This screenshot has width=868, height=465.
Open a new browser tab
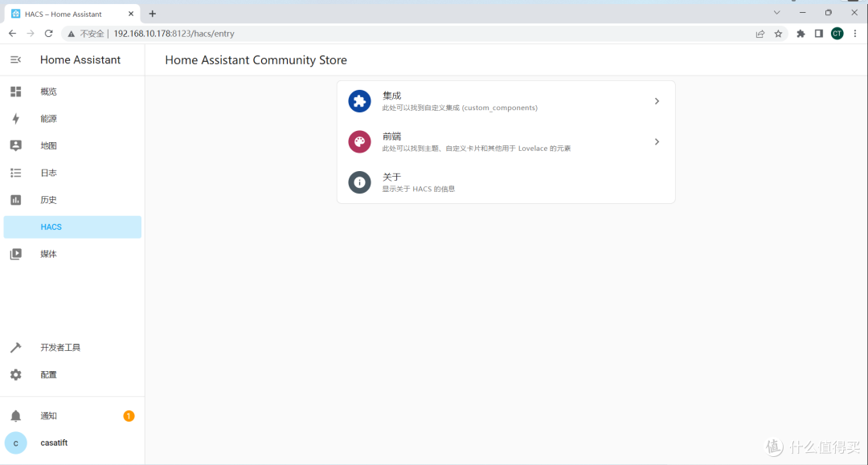[x=153, y=14]
